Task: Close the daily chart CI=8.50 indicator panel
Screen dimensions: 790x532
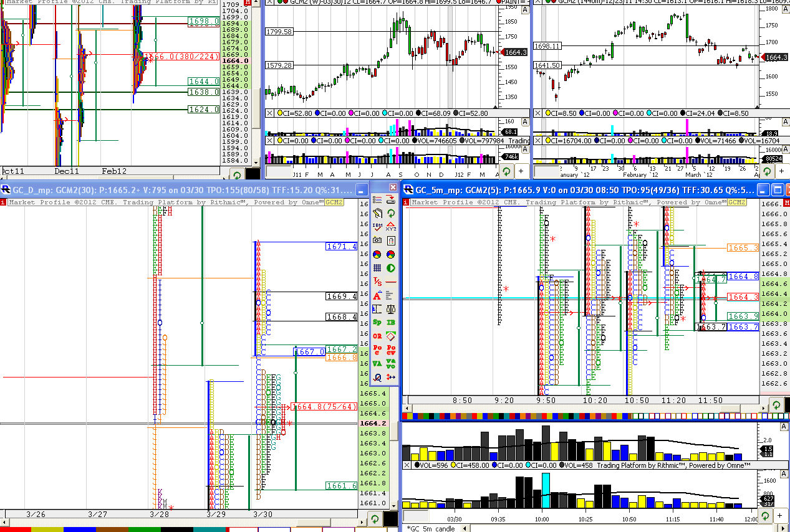Action: (x=537, y=113)
